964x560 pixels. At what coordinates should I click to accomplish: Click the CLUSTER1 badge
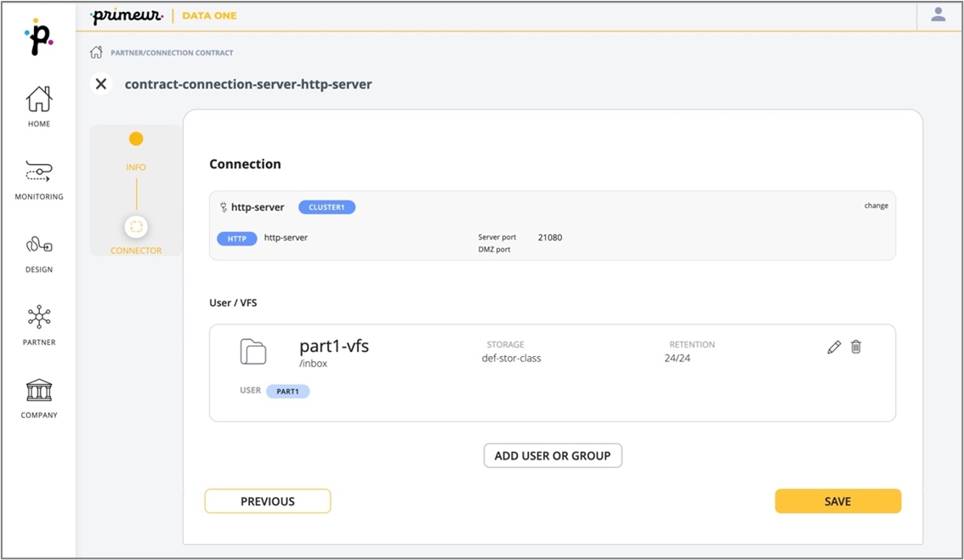(x=326, y=207)
